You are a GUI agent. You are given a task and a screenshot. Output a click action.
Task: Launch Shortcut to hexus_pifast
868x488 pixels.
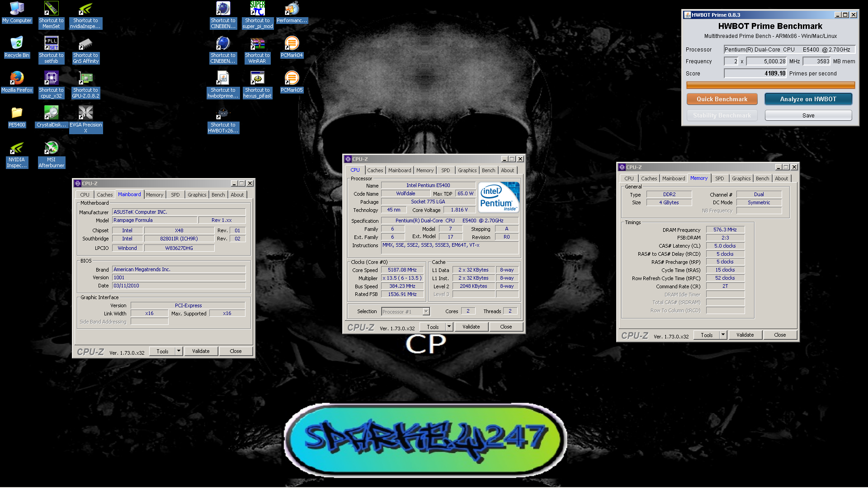pos(257,85)
